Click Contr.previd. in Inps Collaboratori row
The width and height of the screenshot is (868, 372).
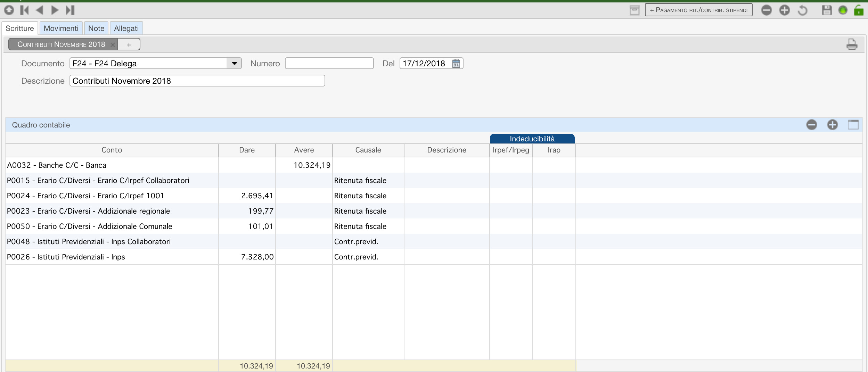coord(356,241)
